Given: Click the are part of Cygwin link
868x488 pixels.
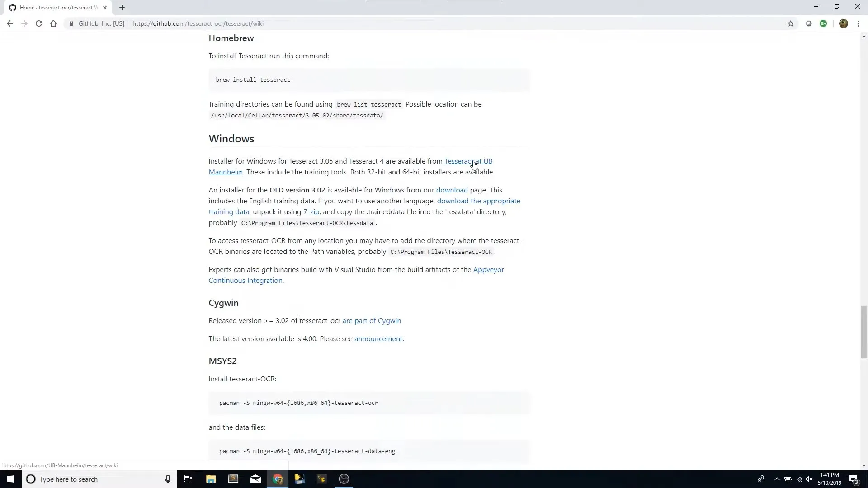Looking at the screenshot, I should 372,320.
